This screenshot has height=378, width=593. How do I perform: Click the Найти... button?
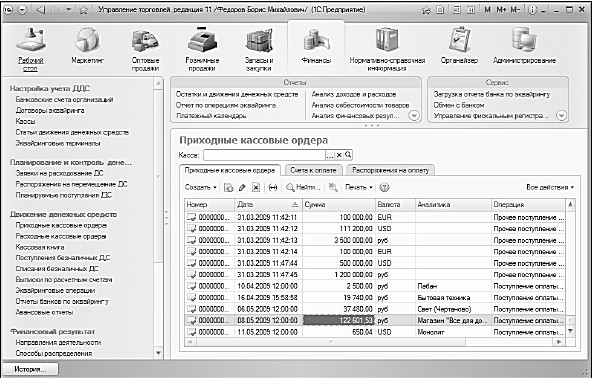click(303, 187)
